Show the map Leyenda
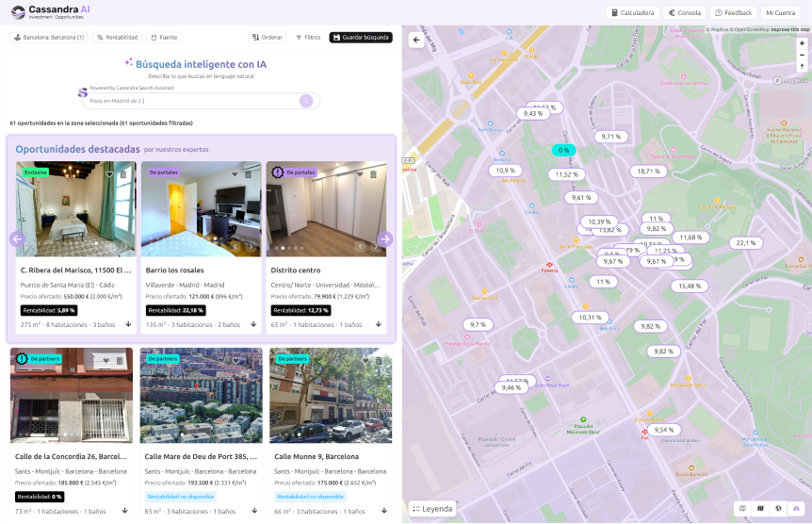The width and height of the screenshot is (812, 524). tap(432, 509)
